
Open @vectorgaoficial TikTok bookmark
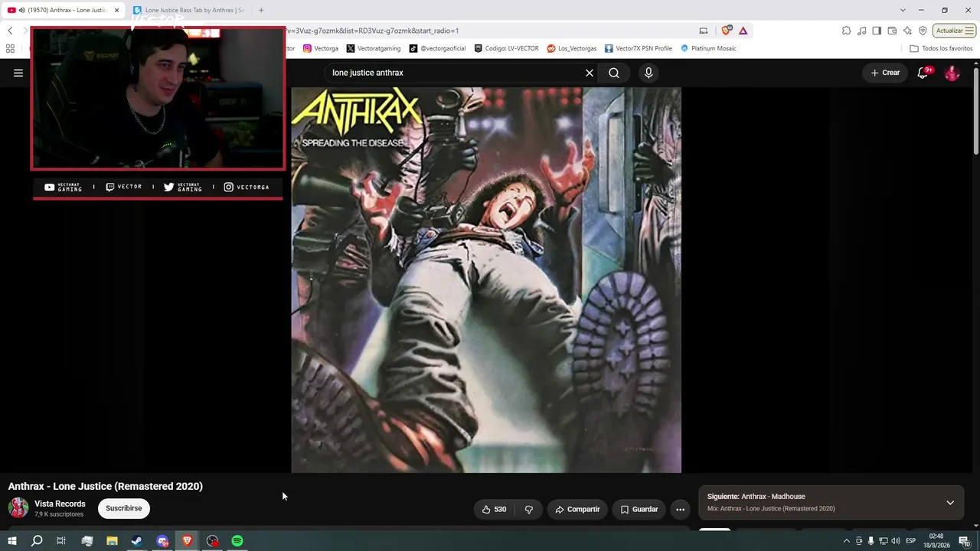coord(437,48)
